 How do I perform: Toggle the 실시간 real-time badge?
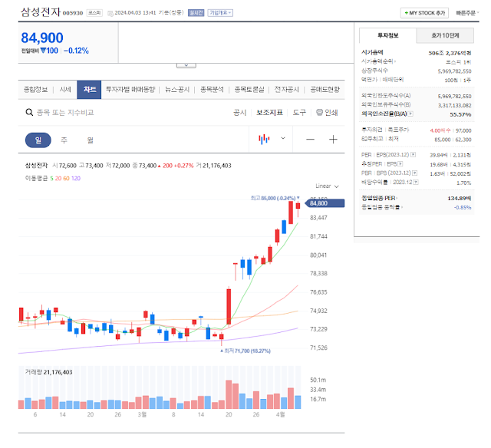196,13
